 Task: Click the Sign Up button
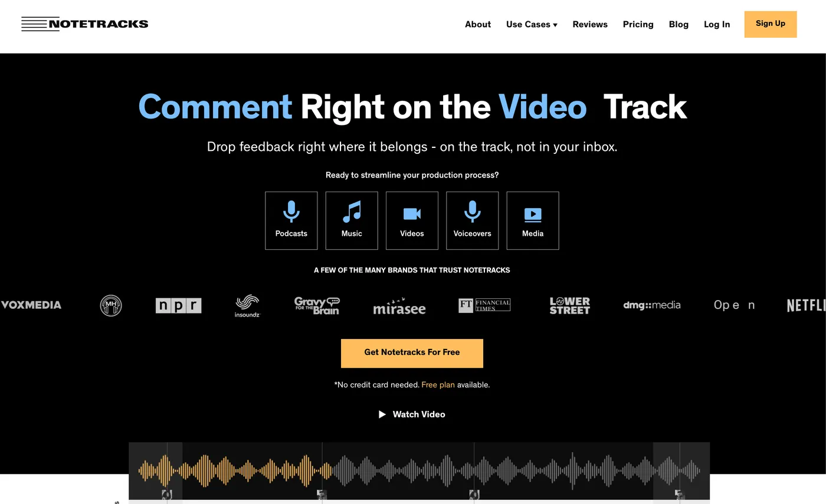770,24
